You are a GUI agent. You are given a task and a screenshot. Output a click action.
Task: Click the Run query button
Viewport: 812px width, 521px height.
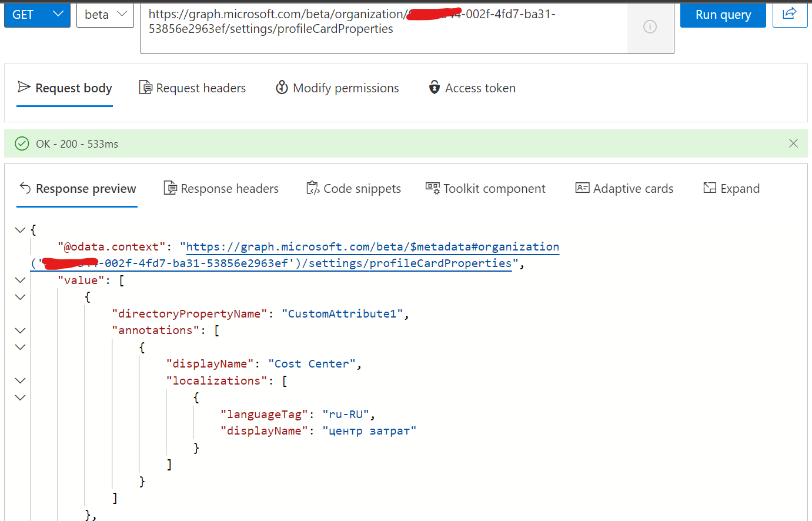pyautogui.click(x=723, y=15)
